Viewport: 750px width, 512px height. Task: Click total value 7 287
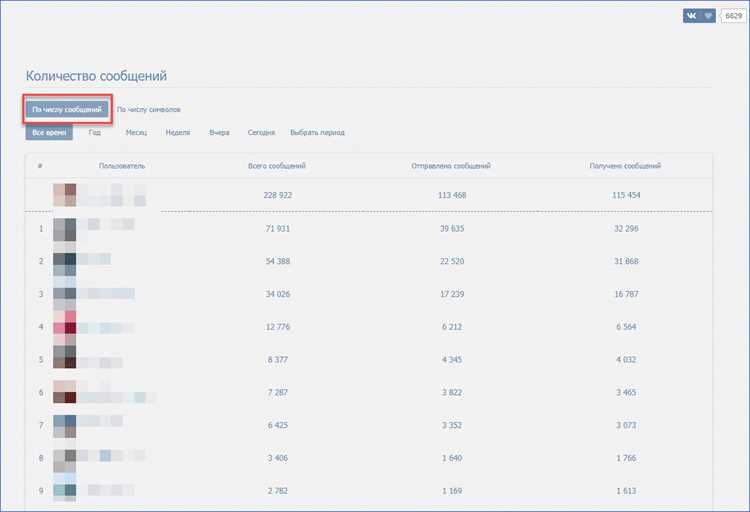click(278, 392)
